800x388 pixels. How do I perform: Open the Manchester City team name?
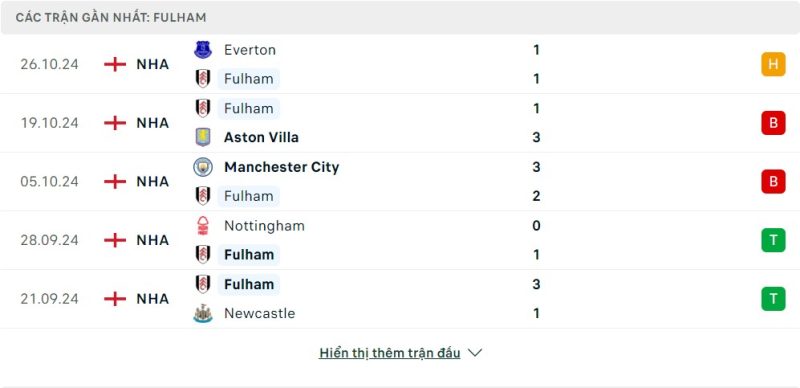click(x=281, y=167)
